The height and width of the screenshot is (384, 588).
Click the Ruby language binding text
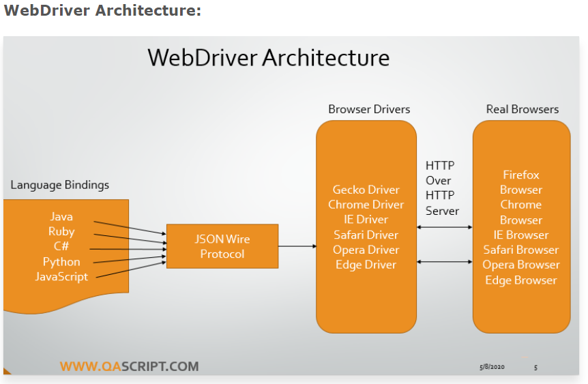point(61,232)
